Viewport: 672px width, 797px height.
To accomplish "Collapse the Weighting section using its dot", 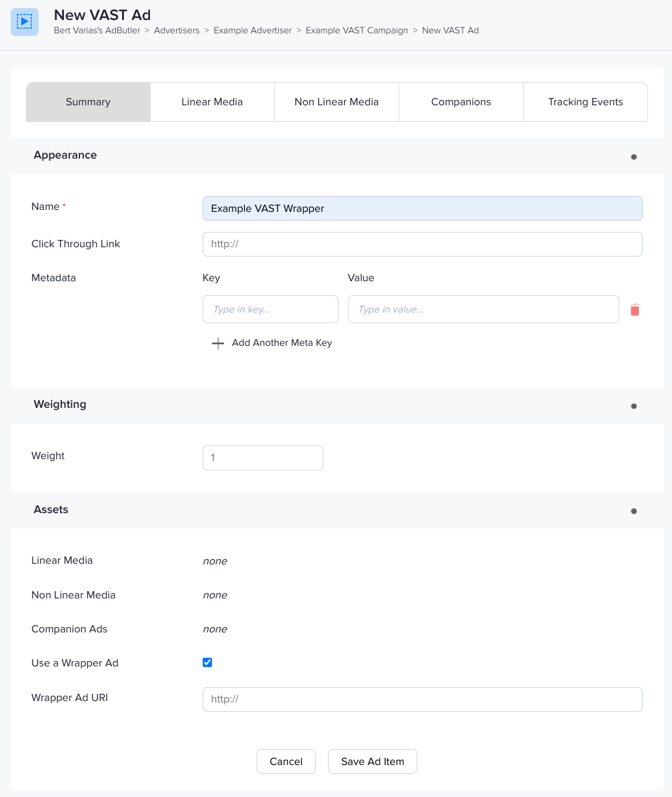I will [633, 406].
